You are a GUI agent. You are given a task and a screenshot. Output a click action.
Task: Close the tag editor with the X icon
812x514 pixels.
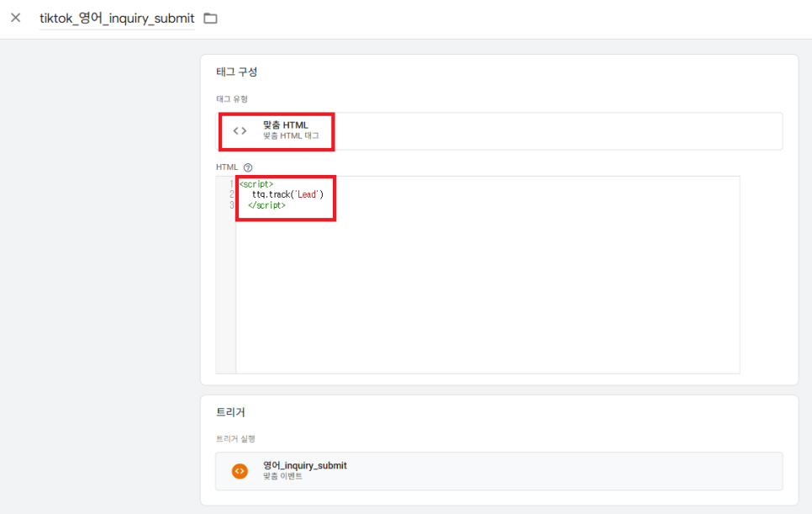click(x=15, y=18)
